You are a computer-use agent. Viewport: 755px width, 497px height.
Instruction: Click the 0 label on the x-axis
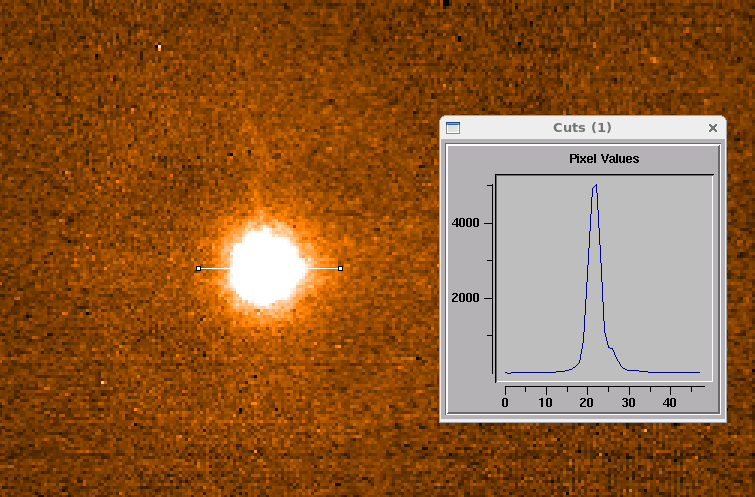click(506, 403)
